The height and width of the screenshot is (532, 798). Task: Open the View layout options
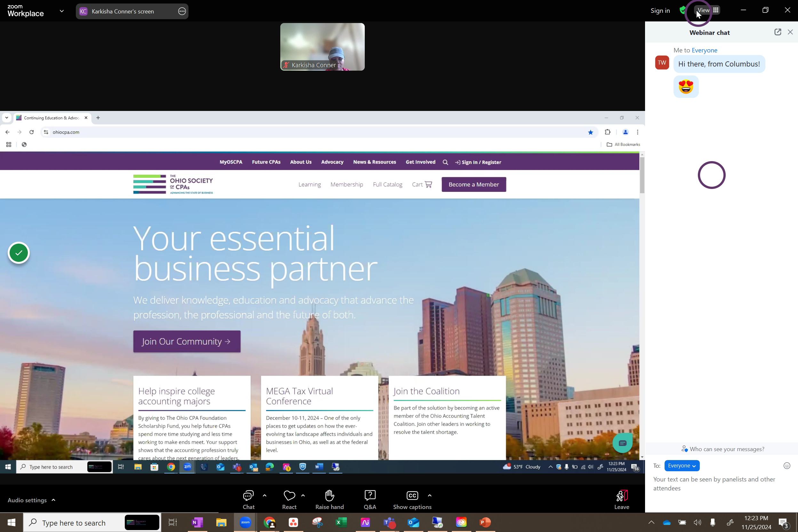[708, 10]
